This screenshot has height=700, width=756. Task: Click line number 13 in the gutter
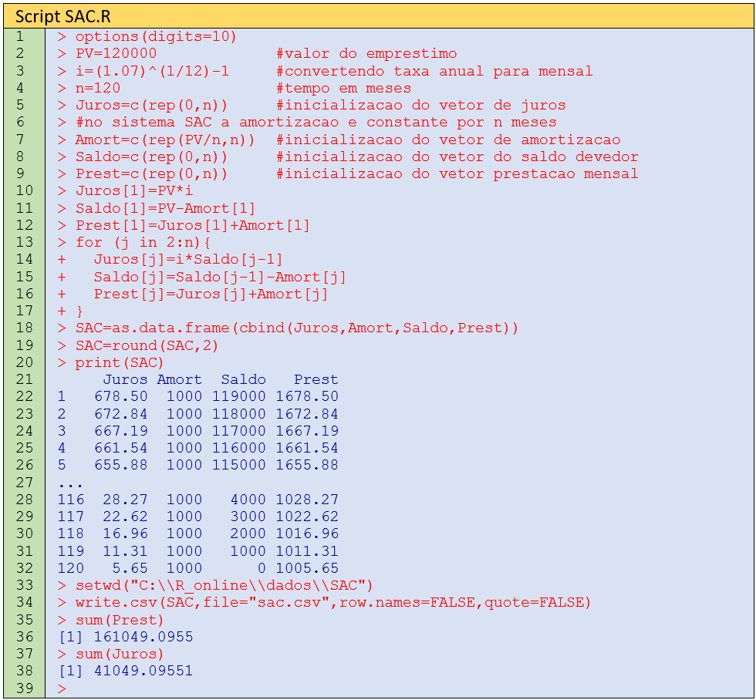click(x=23, y=242)
